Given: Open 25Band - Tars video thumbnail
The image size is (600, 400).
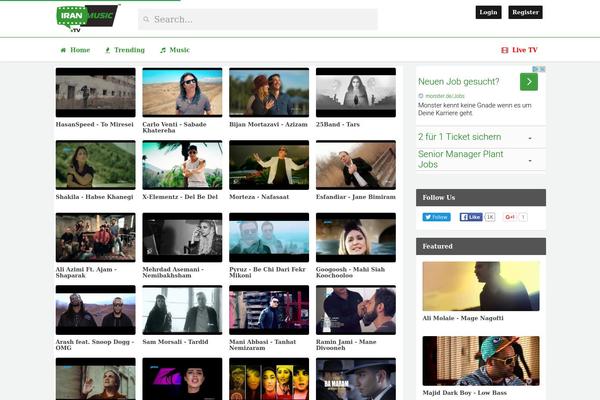Looking at the screenshot, I should point(356,93).
